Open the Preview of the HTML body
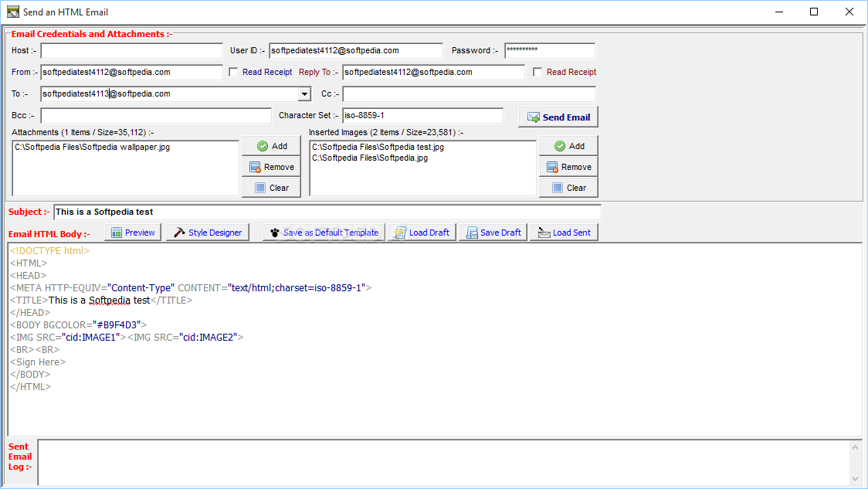The width and height of the screenshot is (868, 489). 133,233
